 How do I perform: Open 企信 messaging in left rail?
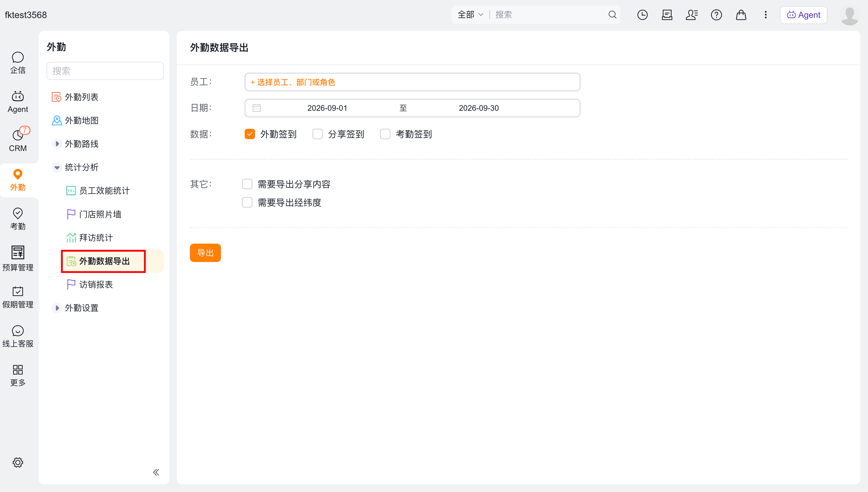[17, 62]
